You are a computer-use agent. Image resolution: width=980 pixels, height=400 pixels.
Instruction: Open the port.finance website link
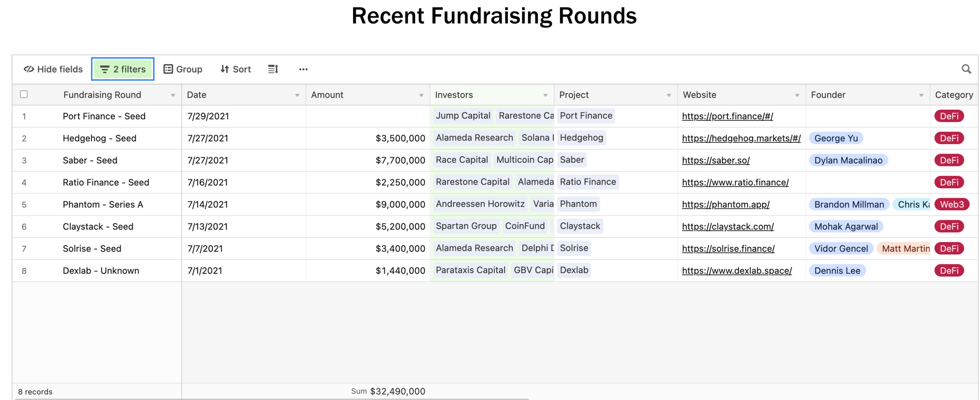(x=727, y=116)
